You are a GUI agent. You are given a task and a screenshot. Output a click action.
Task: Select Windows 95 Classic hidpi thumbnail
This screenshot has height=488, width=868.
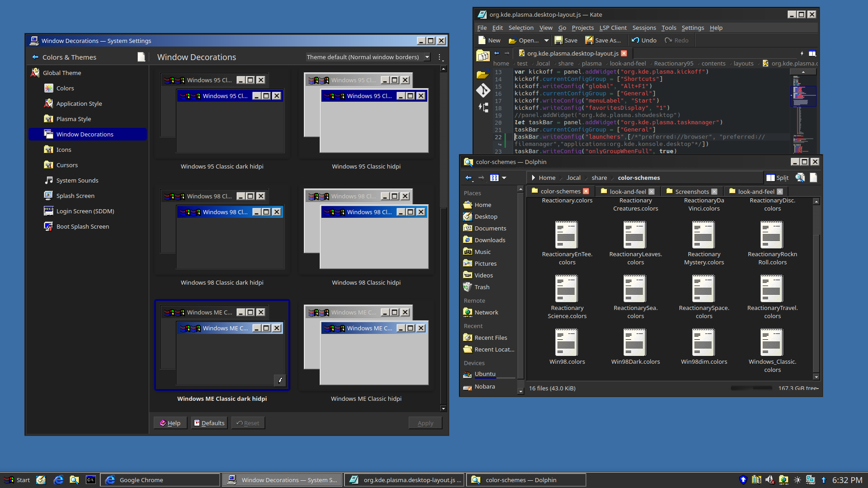(x=366, y=113)
